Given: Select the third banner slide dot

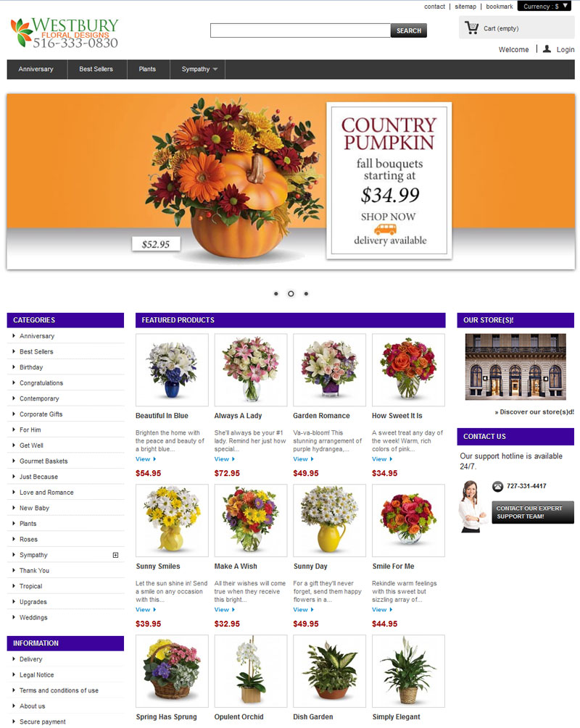Looking at the screenshot, I should click(306, 293).
